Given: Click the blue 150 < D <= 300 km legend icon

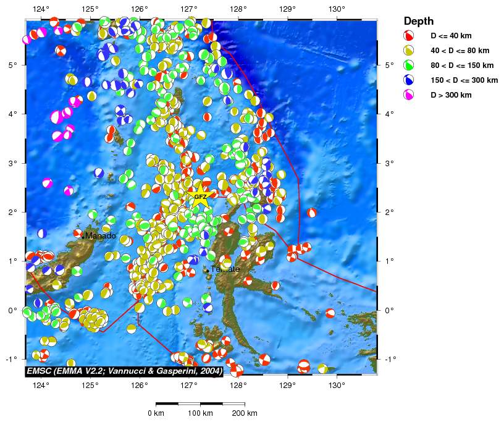Looking at the screenshot, I should click(x=408, y=80).
